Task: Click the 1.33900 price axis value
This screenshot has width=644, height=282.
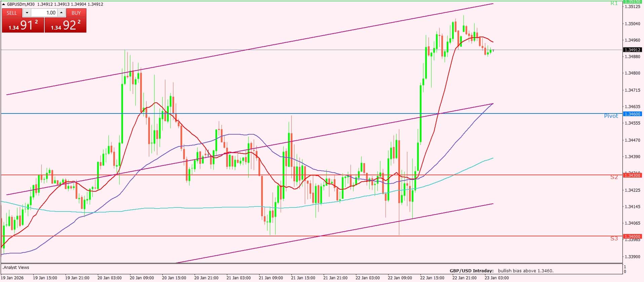Action: click(x=632, y=257)
